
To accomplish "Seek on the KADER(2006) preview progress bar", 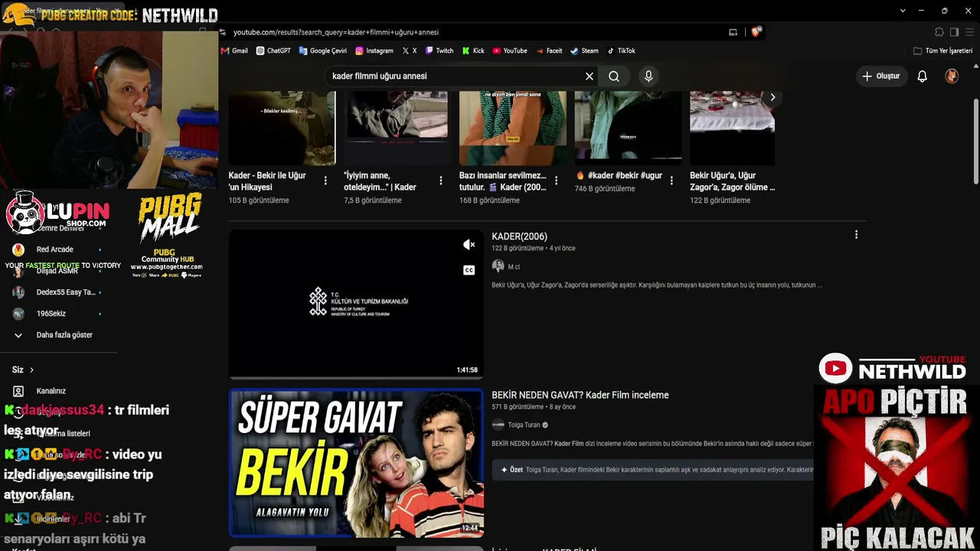I will (x=356, y=377).
